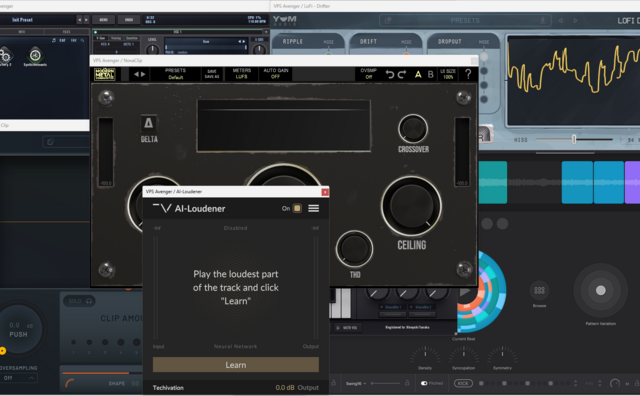The image size is (640, 396).
Task: Select the DROPOUT tab in LoFi Drifter
Action: (x=450, y=42)
